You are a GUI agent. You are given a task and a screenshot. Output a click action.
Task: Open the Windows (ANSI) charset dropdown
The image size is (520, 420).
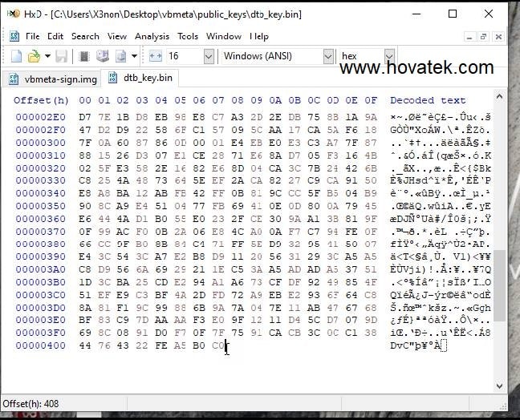point(327,56)
